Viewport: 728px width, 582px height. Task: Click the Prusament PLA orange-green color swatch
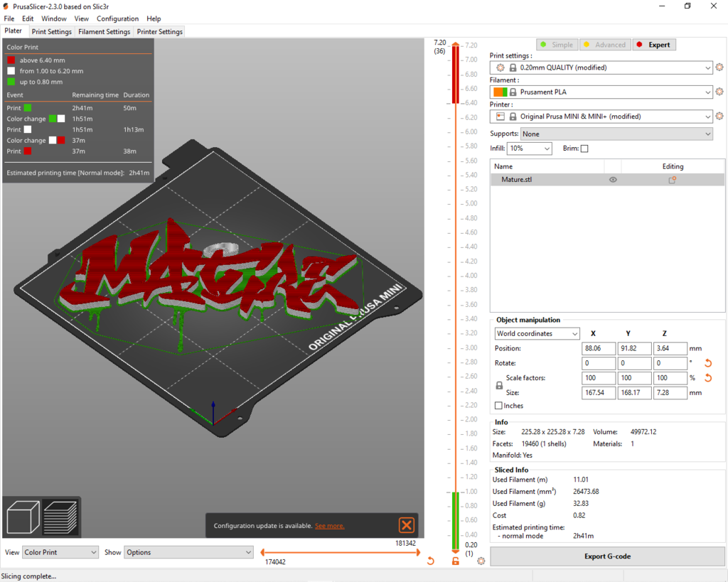click(x=500, y=92)
